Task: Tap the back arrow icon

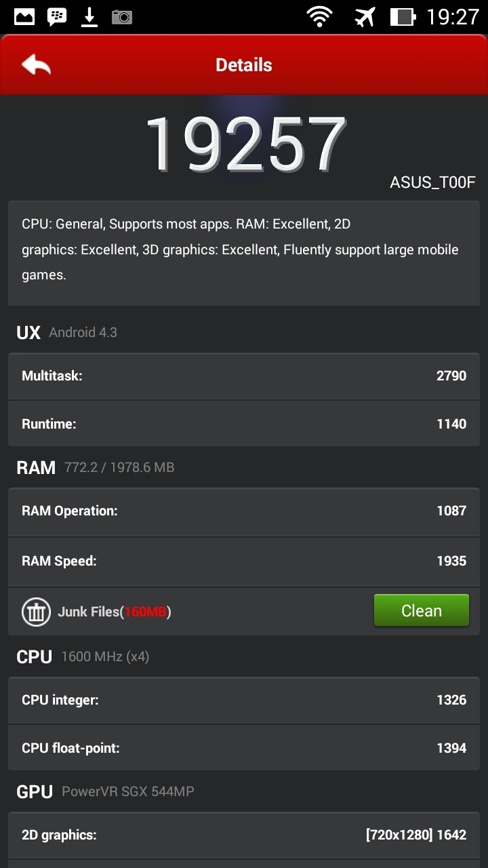Action: tap(37, 65)
